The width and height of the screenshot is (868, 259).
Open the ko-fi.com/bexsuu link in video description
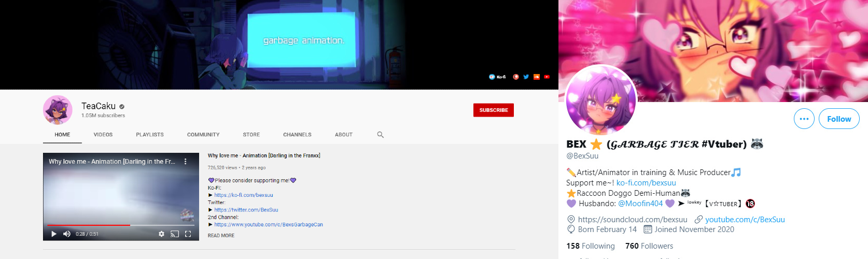(x=244, y=195)
